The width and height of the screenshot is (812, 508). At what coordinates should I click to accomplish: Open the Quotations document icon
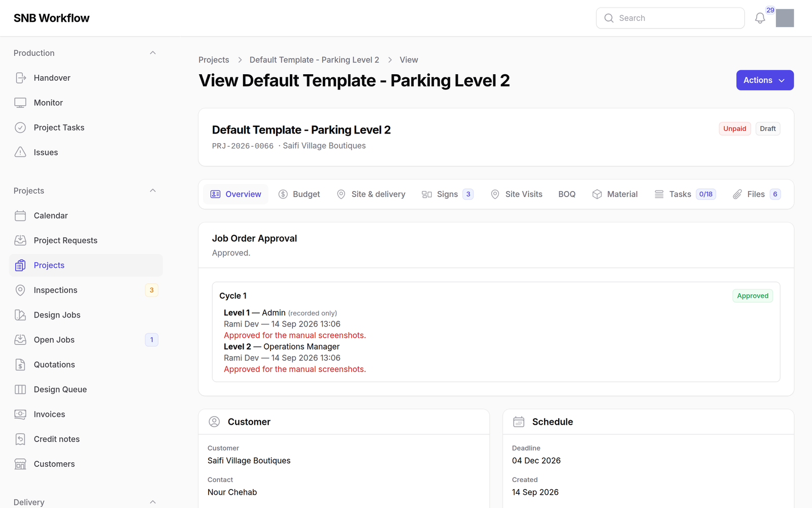[x=20, y=365]
